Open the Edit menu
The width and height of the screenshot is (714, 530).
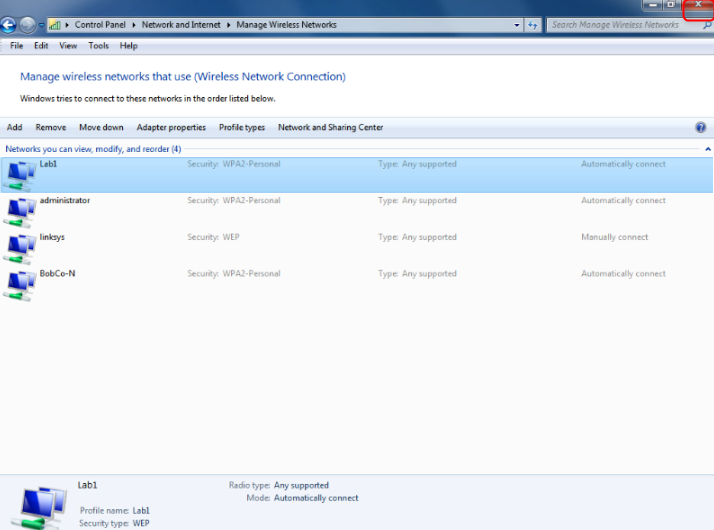pyautogui.click(x=41, y=46)
